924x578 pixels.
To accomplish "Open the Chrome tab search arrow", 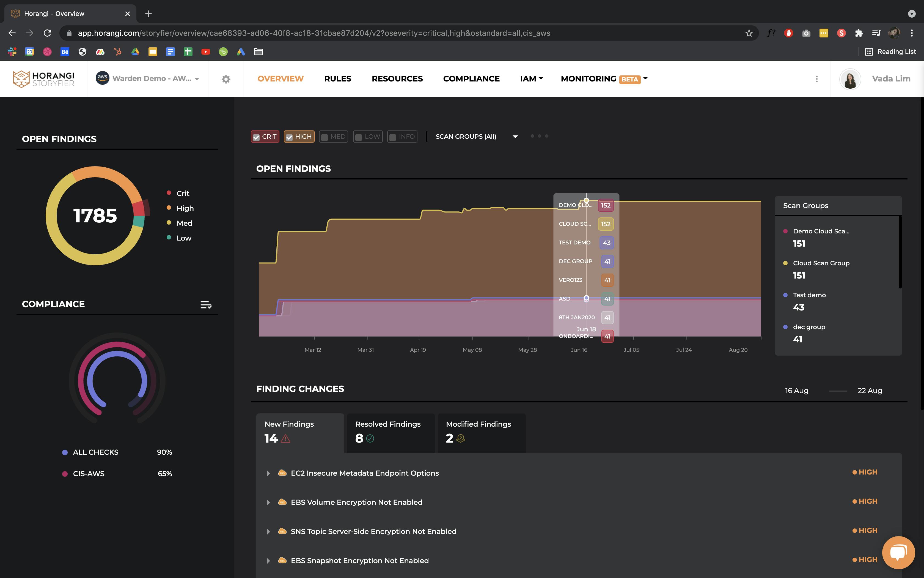I will point(912,14).
